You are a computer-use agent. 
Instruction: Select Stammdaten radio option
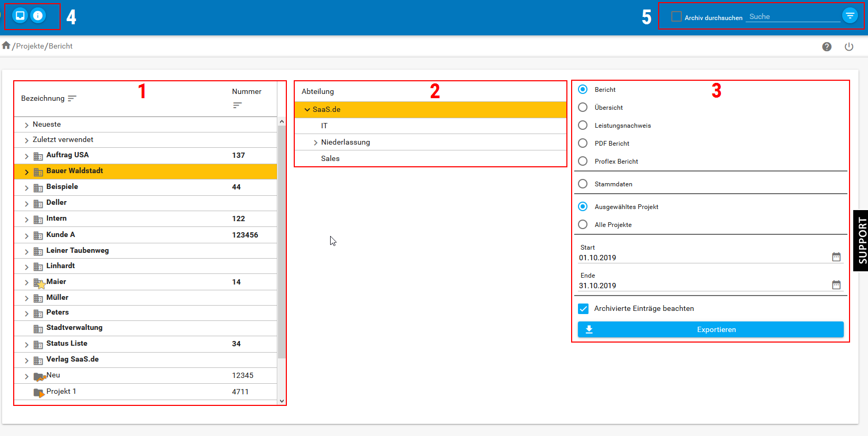[x=583, y=184]
